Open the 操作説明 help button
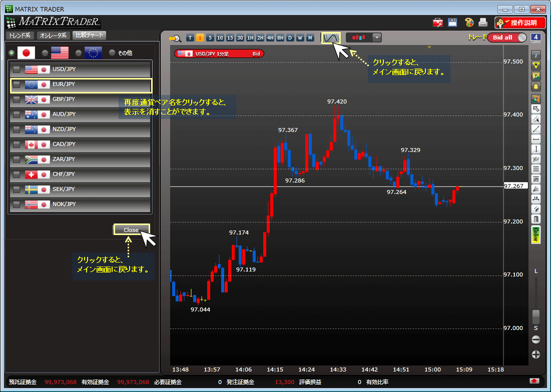 [x=520, y=23]
